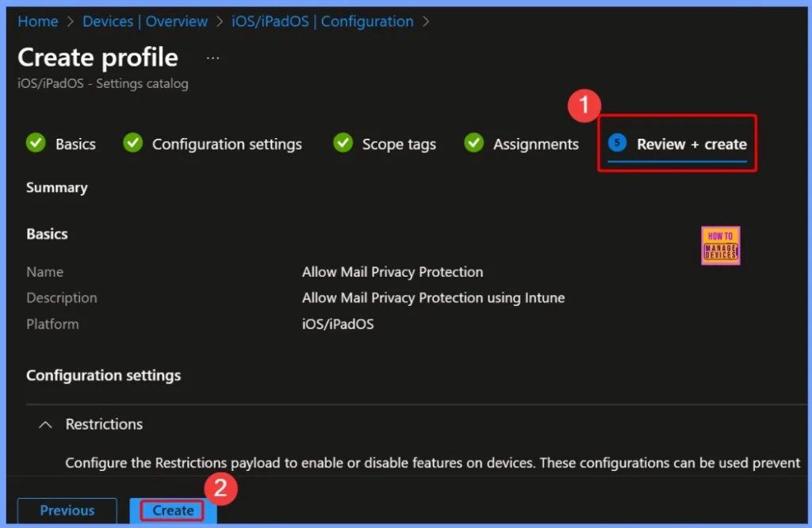Click the Scope tags green checkmark icon
This screenshot has width=812, height=528.
(x=343, y=143)
